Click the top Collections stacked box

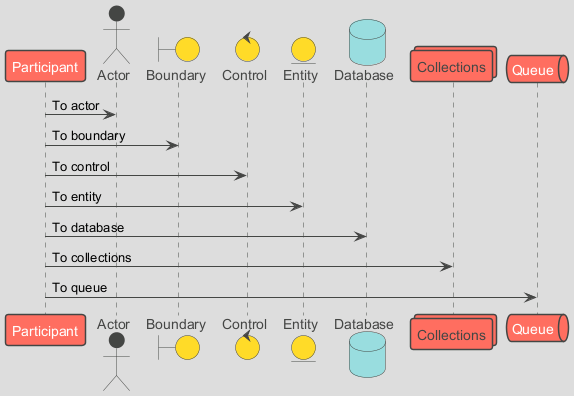pos(454,64)
